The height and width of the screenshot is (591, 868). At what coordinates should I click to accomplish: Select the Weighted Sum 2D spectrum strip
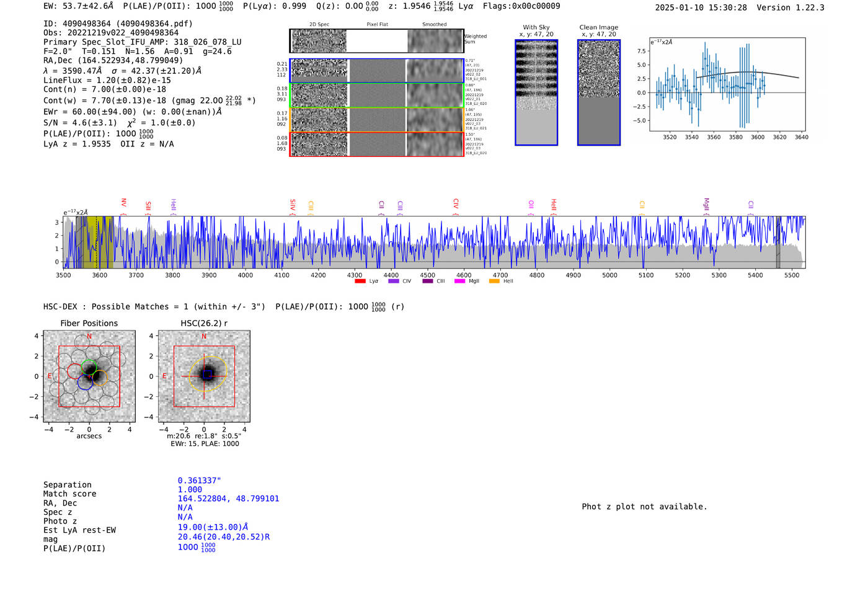point(376,41)
